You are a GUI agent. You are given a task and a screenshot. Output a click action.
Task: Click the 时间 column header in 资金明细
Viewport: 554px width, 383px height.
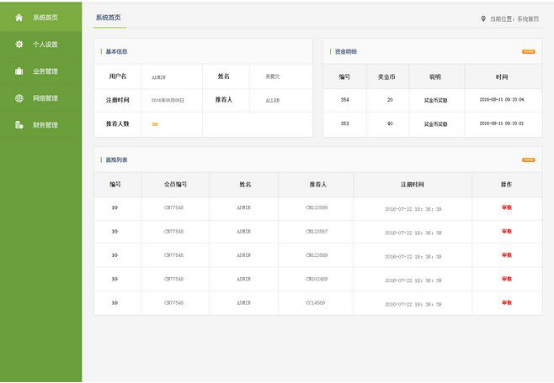point(502,77)
